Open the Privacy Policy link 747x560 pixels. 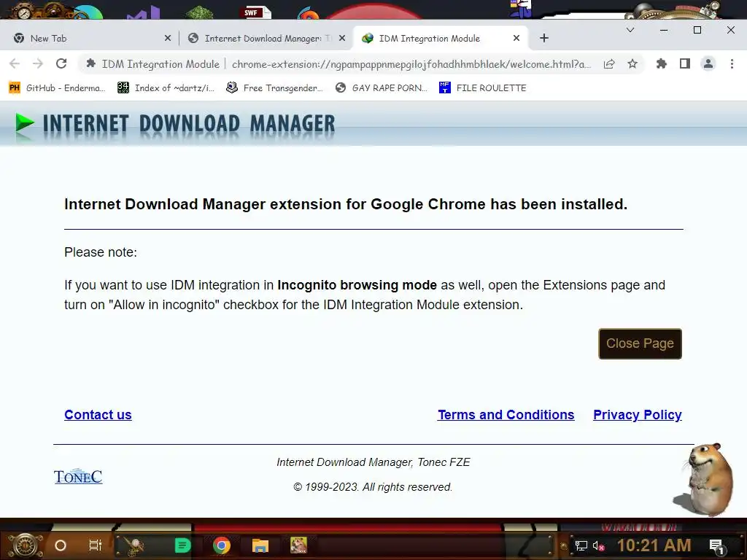pyautogui.click(x=638, y=415)
